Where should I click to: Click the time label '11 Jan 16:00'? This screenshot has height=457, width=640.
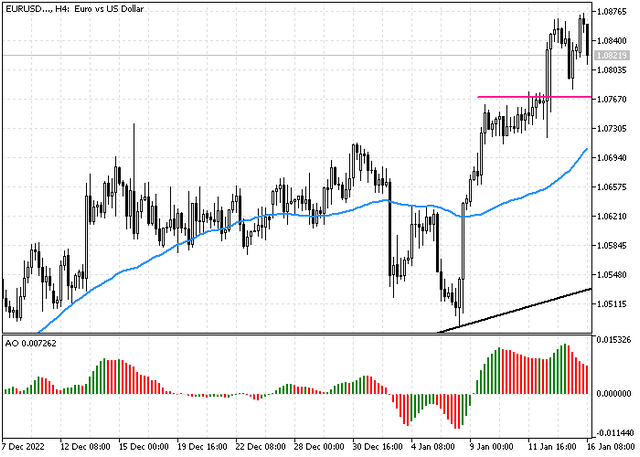553,446
